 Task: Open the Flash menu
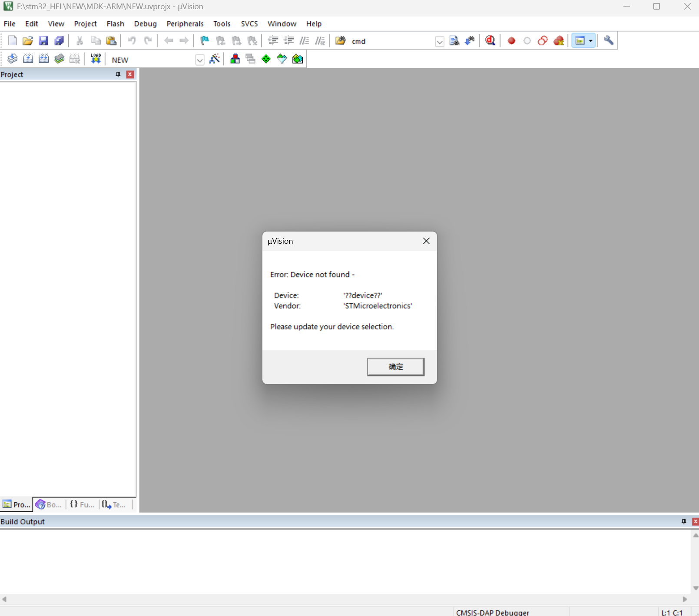click(116, 23)
